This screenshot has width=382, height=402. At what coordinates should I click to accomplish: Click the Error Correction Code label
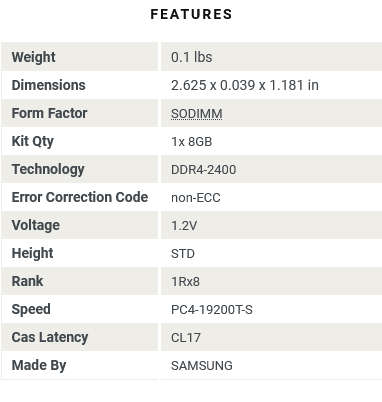(80, 197)
